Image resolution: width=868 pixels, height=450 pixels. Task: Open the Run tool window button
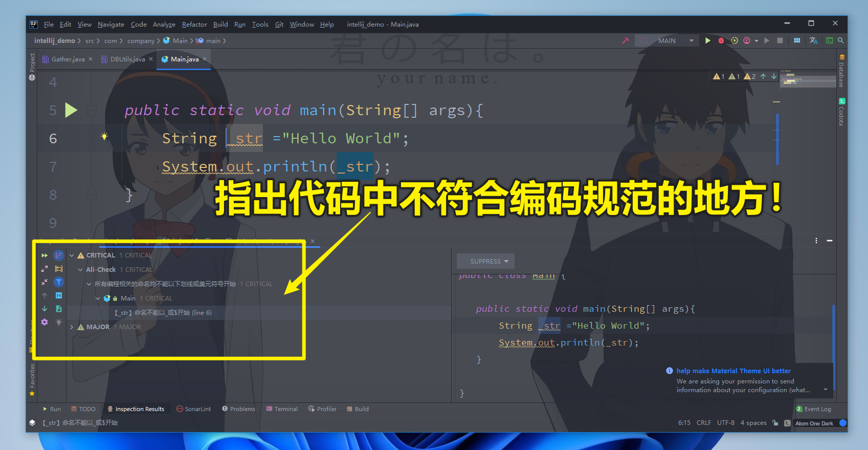(x=52, y=409)
